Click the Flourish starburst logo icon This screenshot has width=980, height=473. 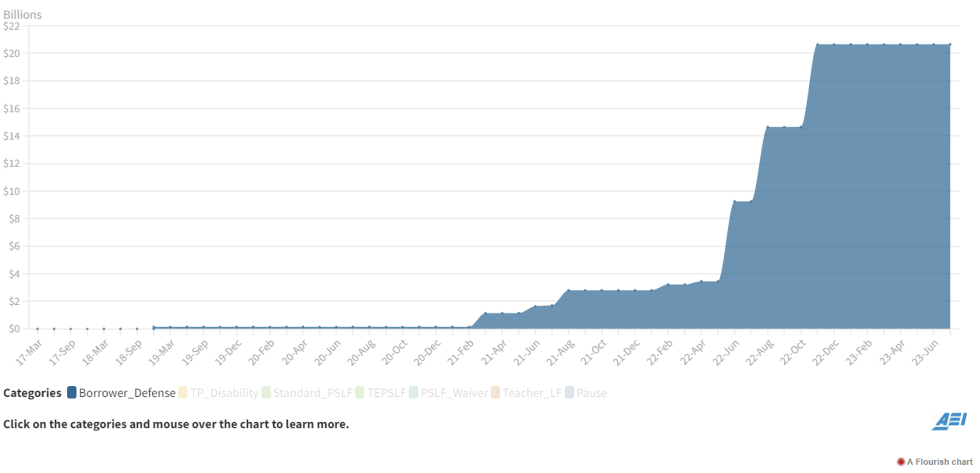pyautogui.click(x=901, y=462)
